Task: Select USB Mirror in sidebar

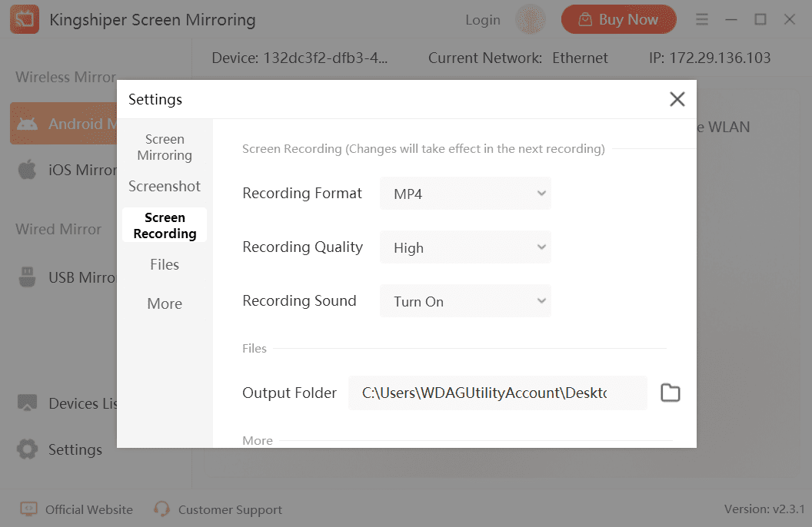Action: (x=66, y=277)
